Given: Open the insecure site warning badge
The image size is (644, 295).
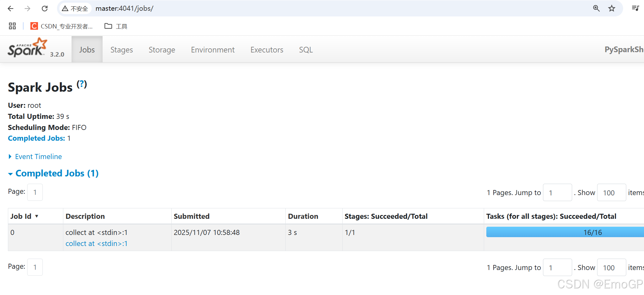Looking at the screenshot, I should click(x=75, y=9).
